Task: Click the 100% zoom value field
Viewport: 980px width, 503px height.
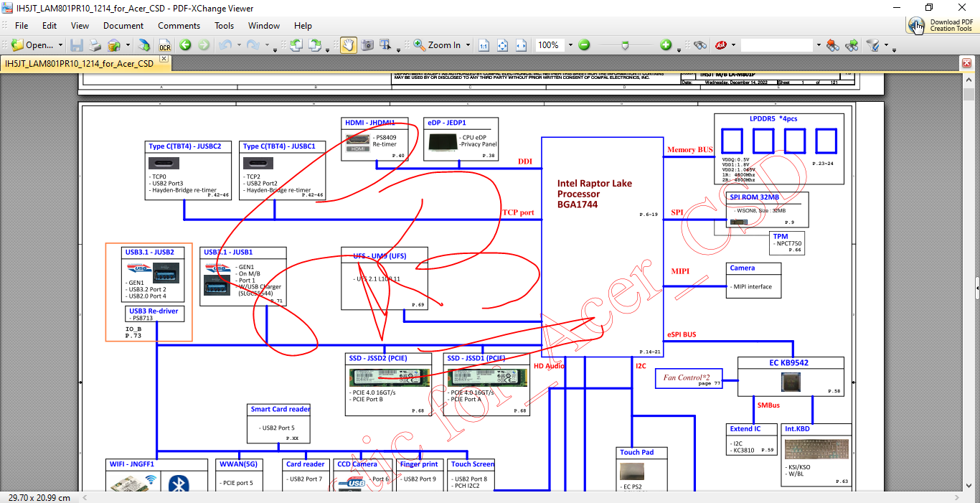Action: click(550, 44)
